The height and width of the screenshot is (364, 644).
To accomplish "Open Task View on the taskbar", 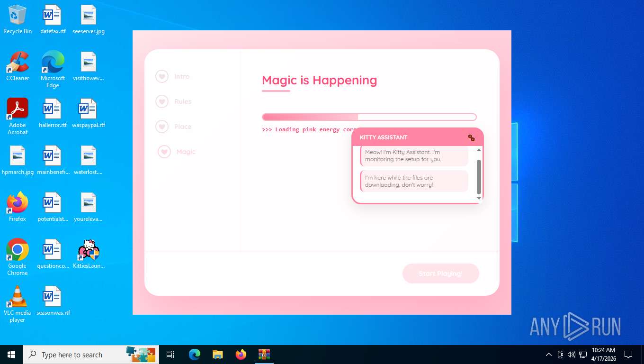I will (170, 355).
